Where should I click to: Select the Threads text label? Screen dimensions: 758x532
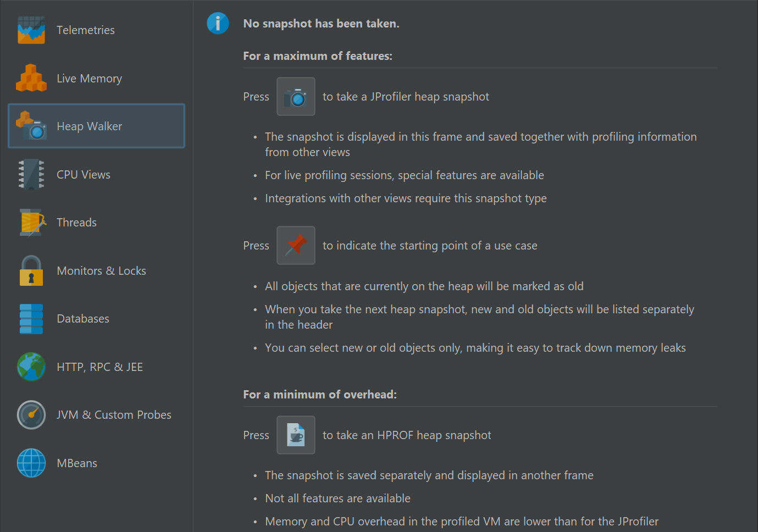[77, 223]
